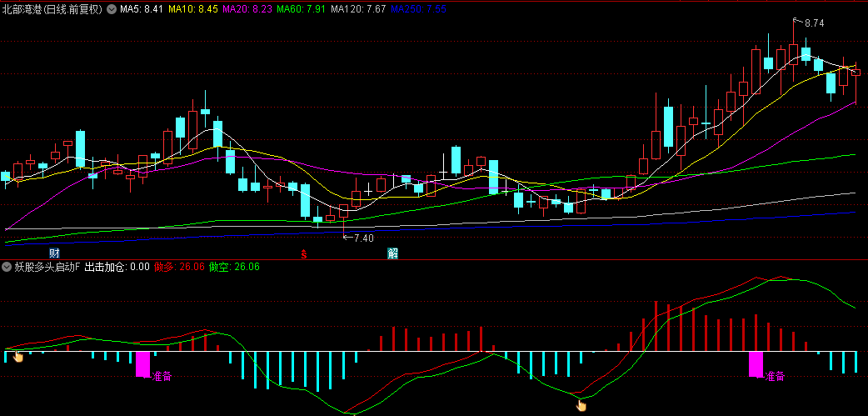Screen dimensions: 868x416
Task: Click the red 做多: 26.06 value
Action: pos(179,267)
